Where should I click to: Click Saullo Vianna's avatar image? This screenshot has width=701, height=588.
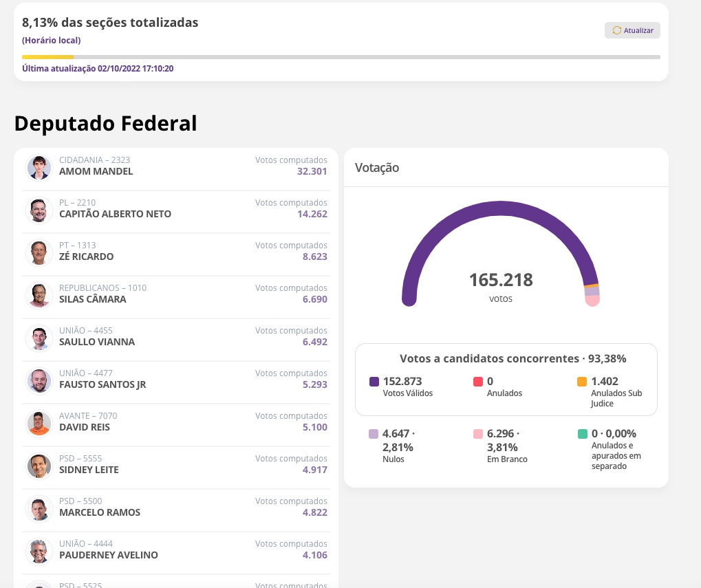39,338
